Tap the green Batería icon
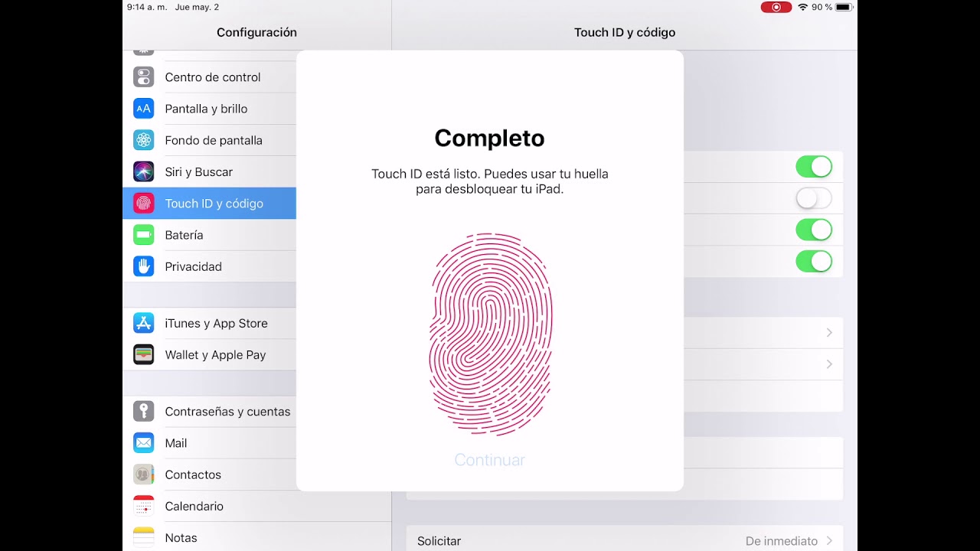Image resolution: width=980 pixels, height=551 pixels. [x=143, y=235]
